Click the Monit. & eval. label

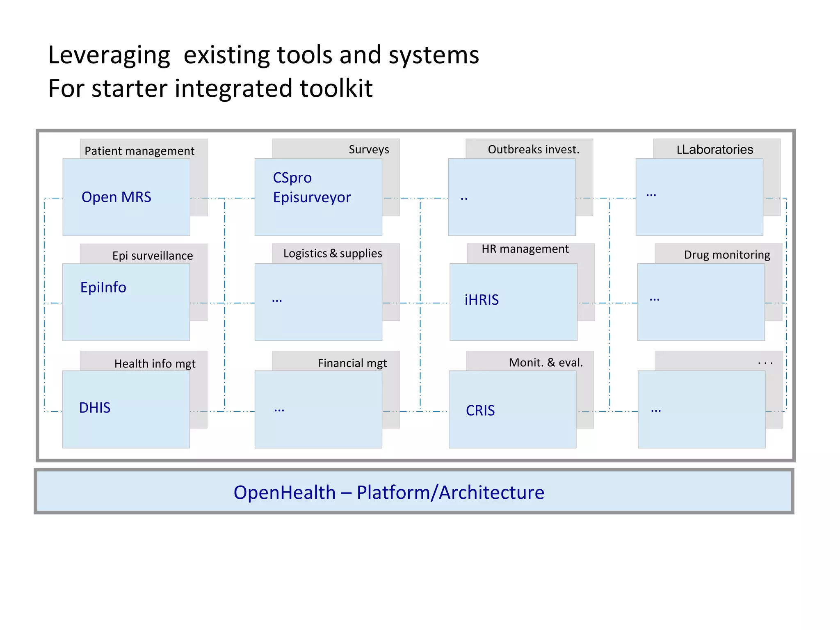546,363
